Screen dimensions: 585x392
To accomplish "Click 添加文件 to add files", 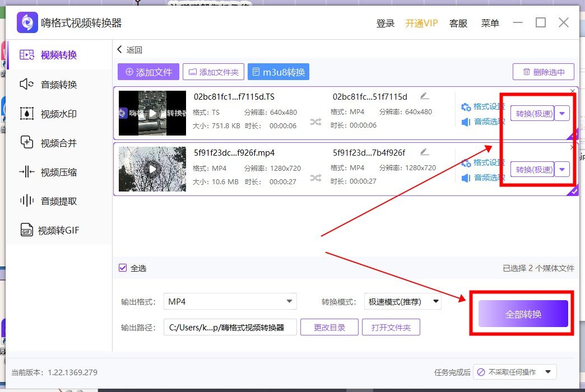I will click(x=148, y=72).
